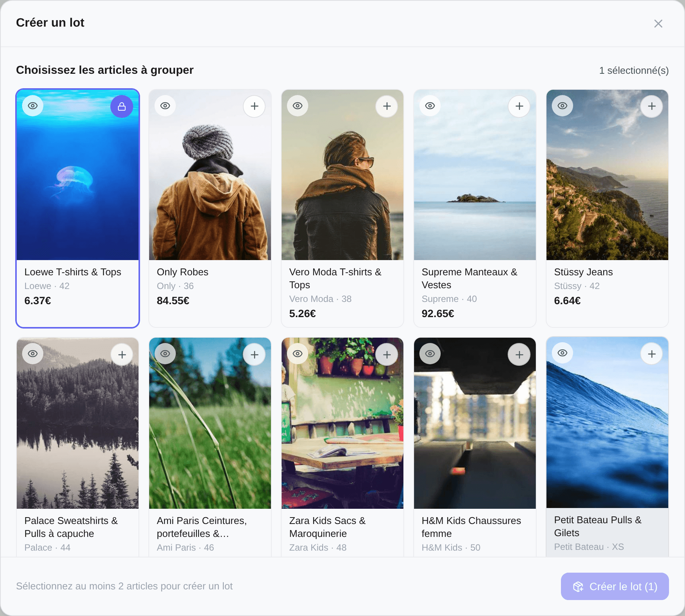
Task: Click the 'H&M Kids · 50' brand and size
Action: tap(451, 548)
